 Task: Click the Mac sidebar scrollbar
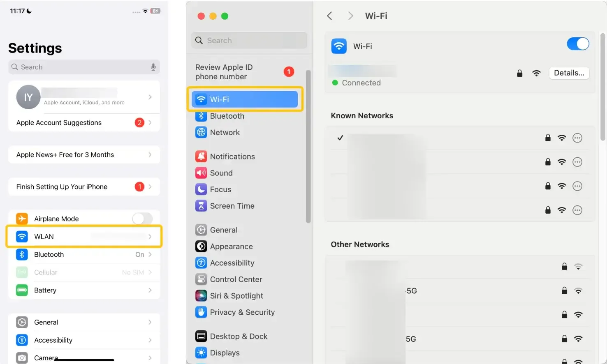pyautogui.click(x=308, y=146)
